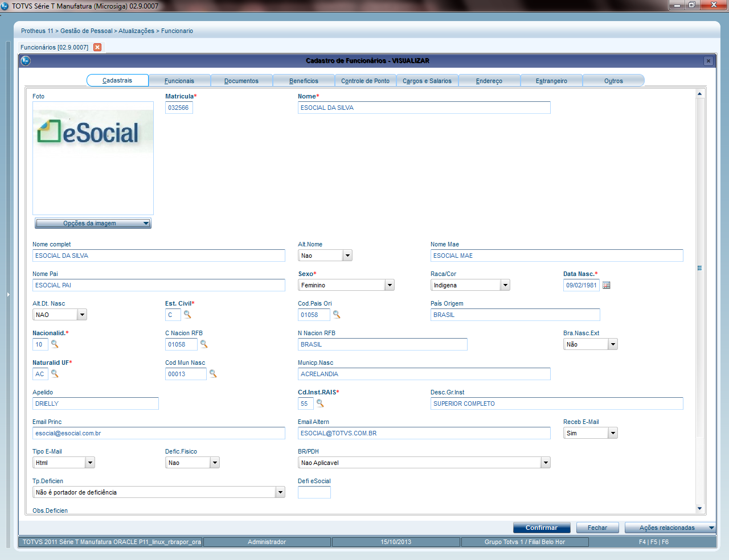Click the Fechar button
This screenshot has width=729, height=560.
(x=597, y=528)
